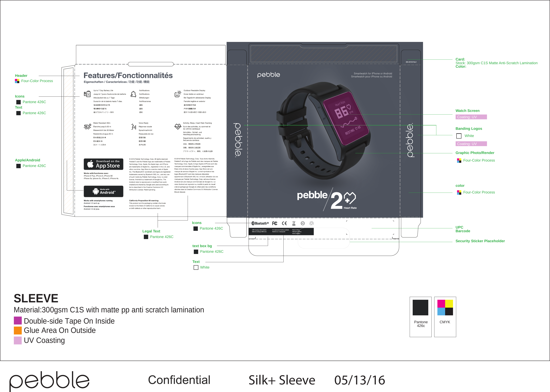Viewport: 550px width, 392px height.
Task: Click the Works with Android badge
Action: (103, 191)
